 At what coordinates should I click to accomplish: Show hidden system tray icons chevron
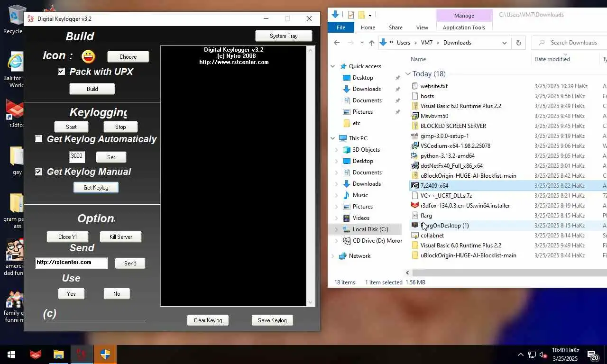(520, 355)
